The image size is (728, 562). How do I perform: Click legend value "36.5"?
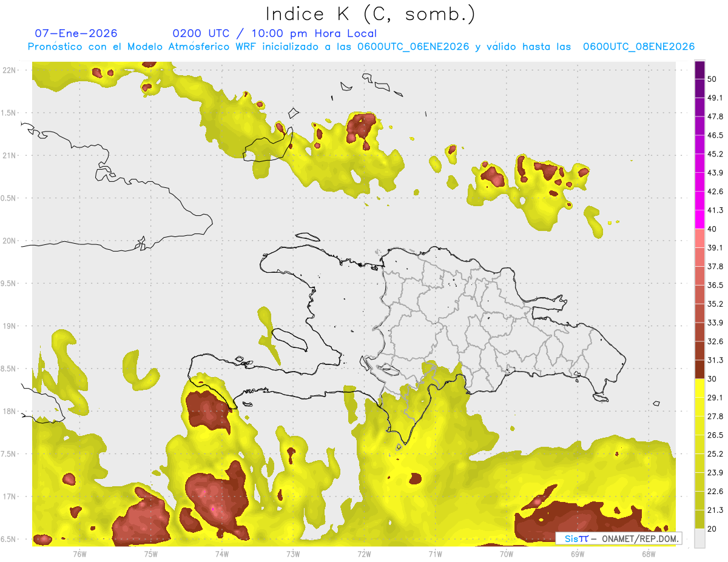coord(715,285)
